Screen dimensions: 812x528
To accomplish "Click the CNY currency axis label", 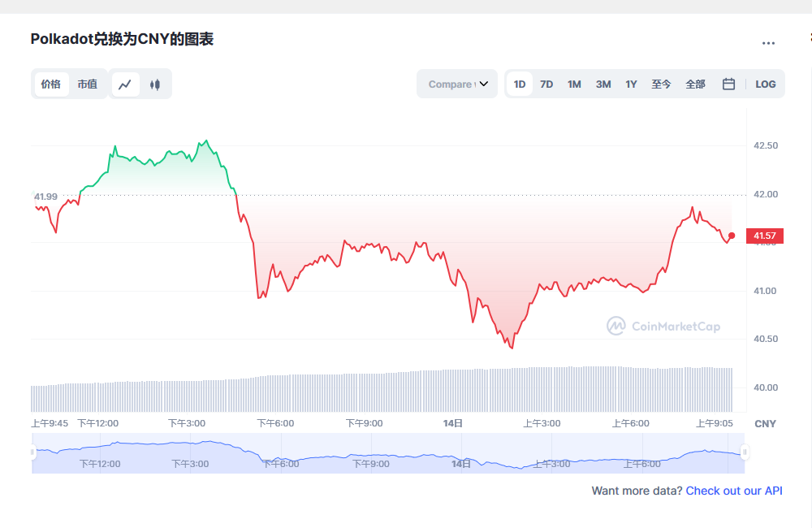I will pos(766,424).
